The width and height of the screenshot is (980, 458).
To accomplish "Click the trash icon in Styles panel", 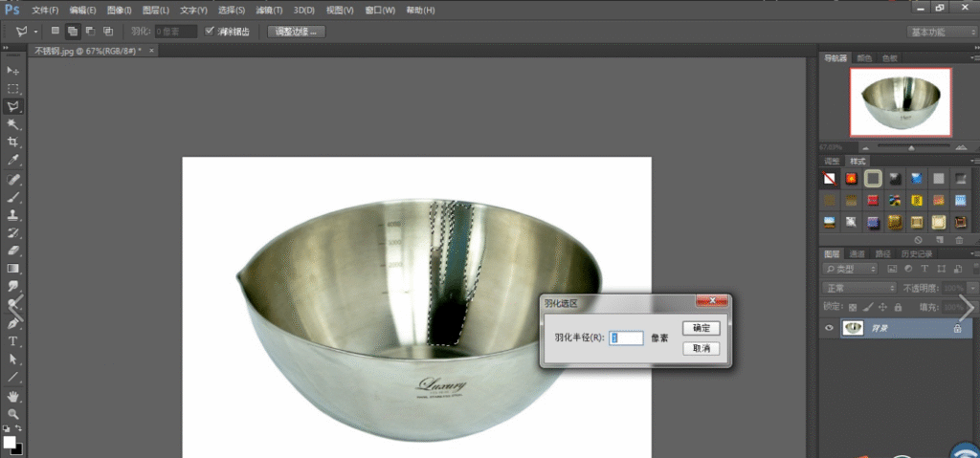I will click(959, 240).
